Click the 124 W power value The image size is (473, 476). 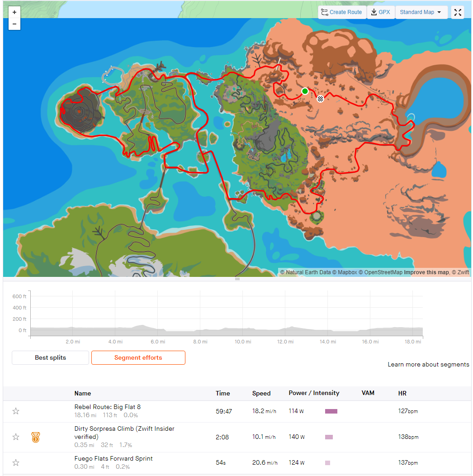point(297,462)
